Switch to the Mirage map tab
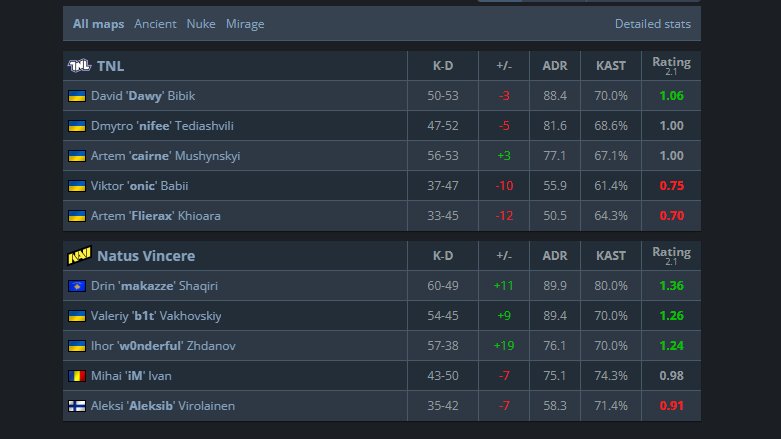The image size is (781, 439). 245,23
